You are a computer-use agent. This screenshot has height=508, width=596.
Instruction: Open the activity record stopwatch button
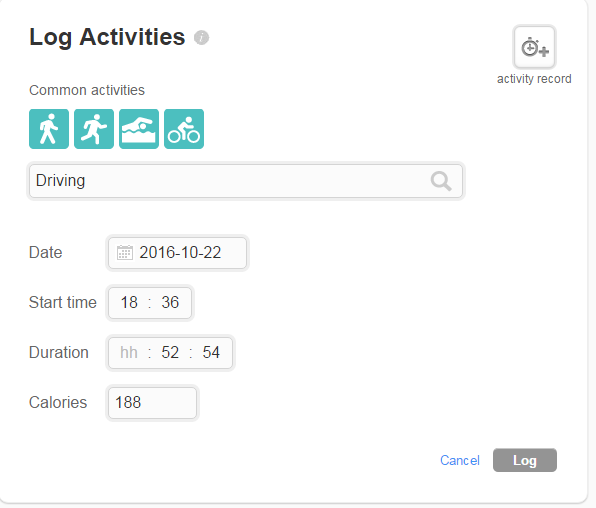(534, 47)
